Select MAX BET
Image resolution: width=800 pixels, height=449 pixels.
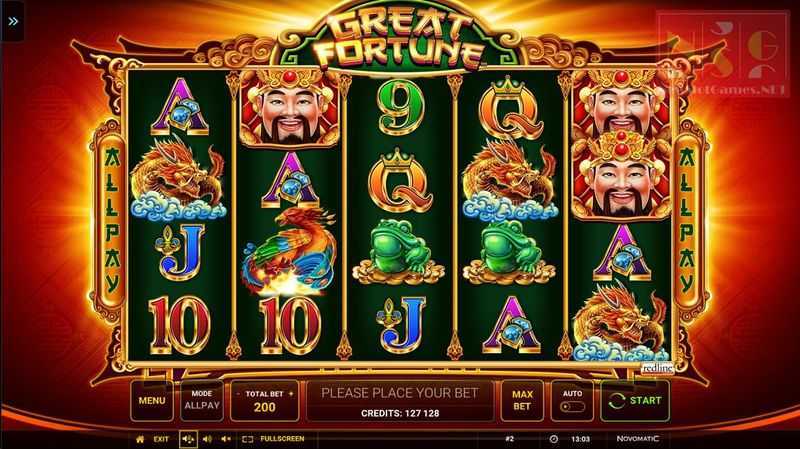(x=522, y=401)
